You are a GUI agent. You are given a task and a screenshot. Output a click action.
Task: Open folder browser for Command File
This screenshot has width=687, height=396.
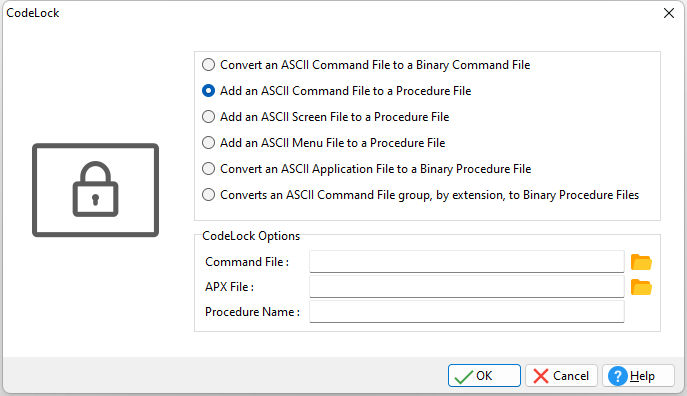641,262
